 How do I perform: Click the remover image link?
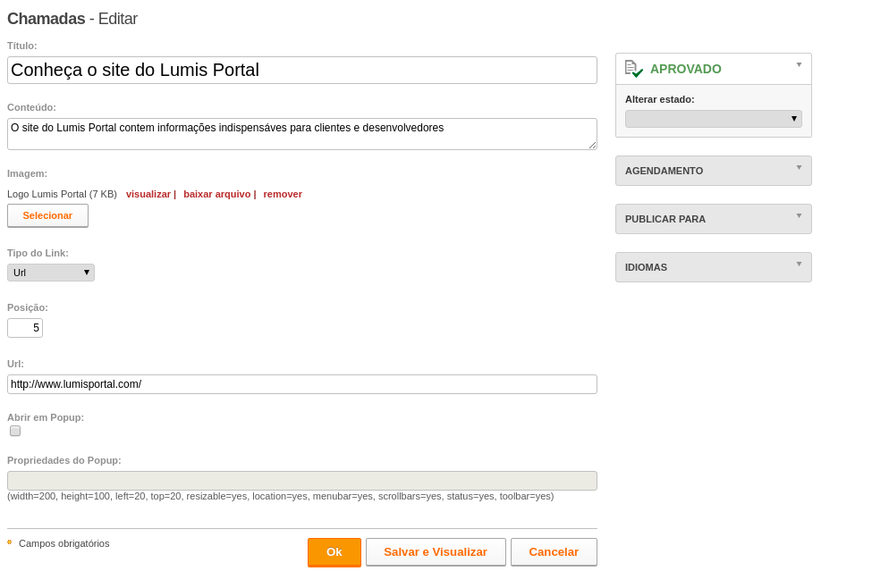pyautogui.click(x=283, y=194)
